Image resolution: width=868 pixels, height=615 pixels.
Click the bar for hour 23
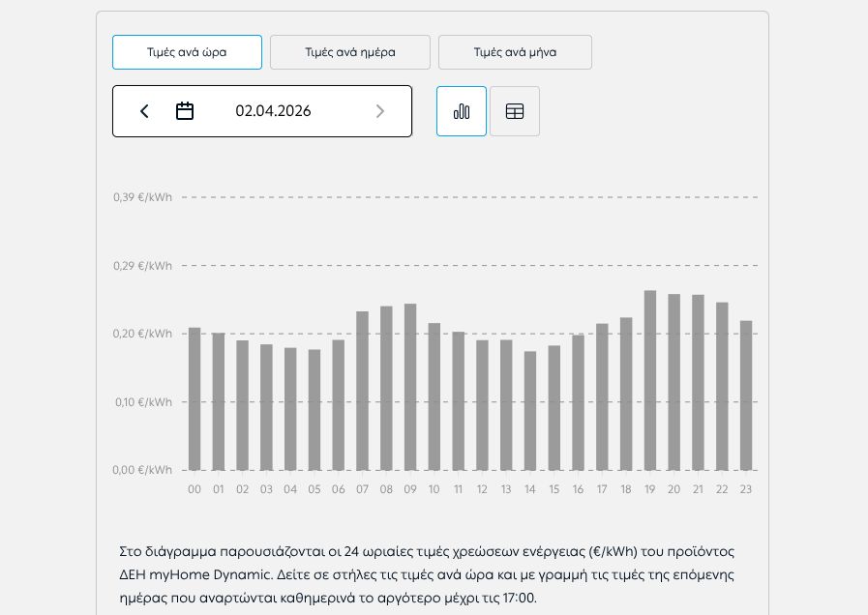746,395
